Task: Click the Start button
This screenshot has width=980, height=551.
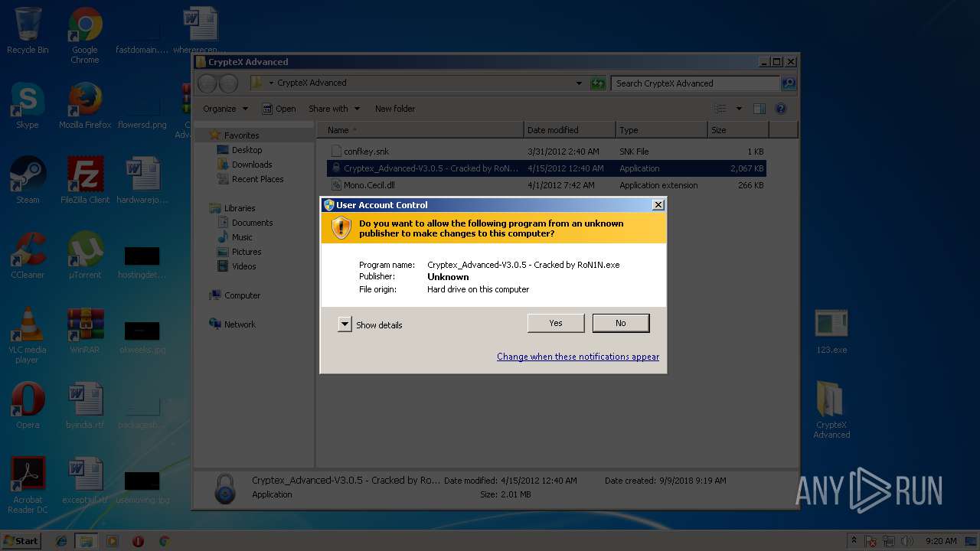Action: (21, 540)
